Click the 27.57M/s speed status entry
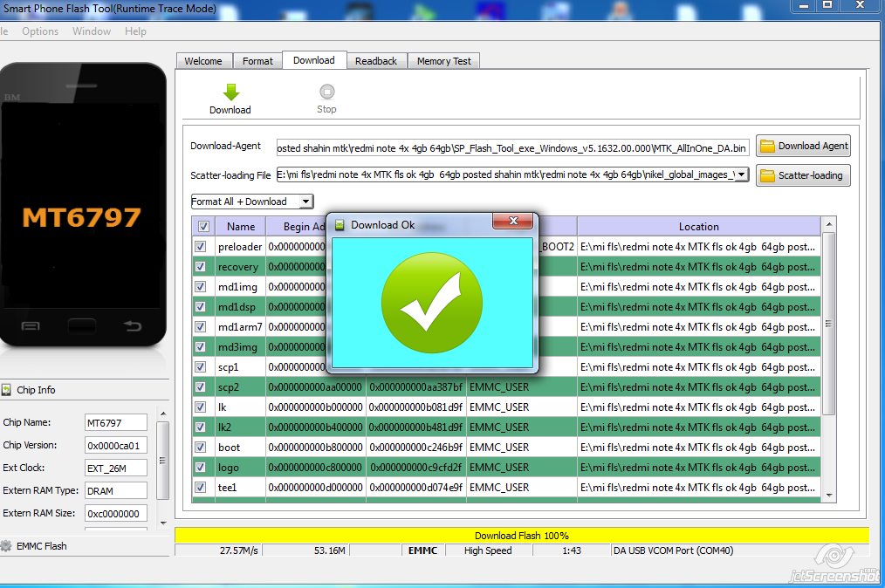Viewport: 885px width, 588px height. click(239, 550)
